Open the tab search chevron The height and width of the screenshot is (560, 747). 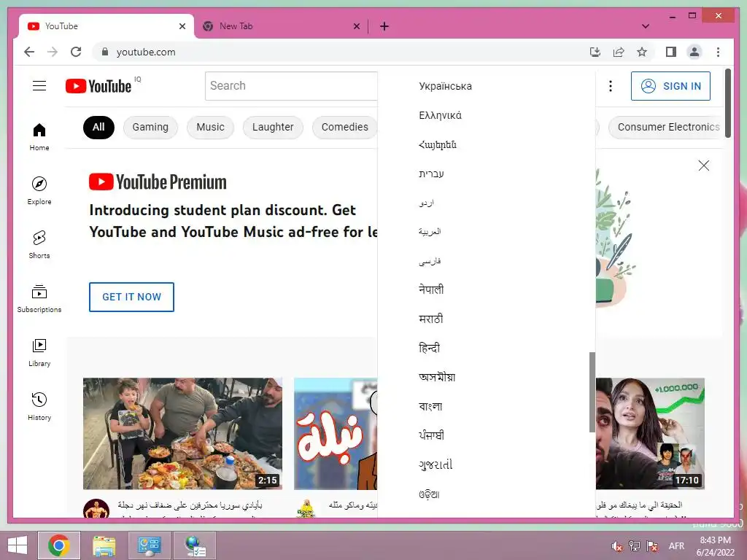646,26
